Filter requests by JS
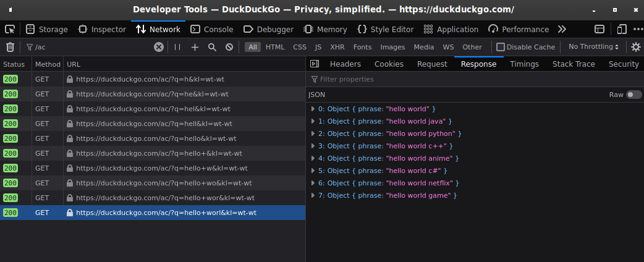 [x=318, y=47]
